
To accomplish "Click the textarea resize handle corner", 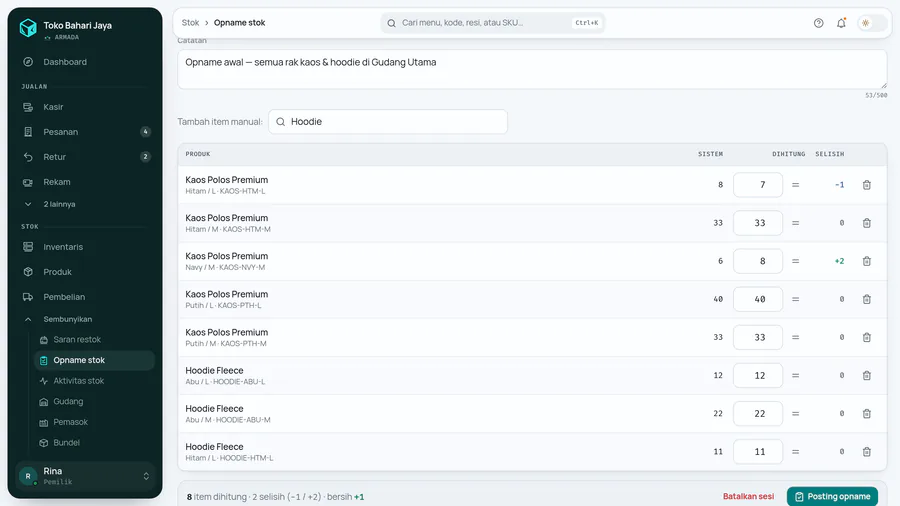I will 883,85.
